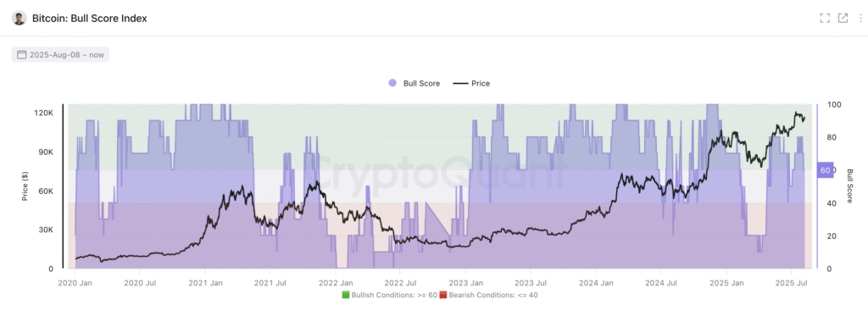
Task: Open fullscreen chart view icon
Action: pos(825,19)
